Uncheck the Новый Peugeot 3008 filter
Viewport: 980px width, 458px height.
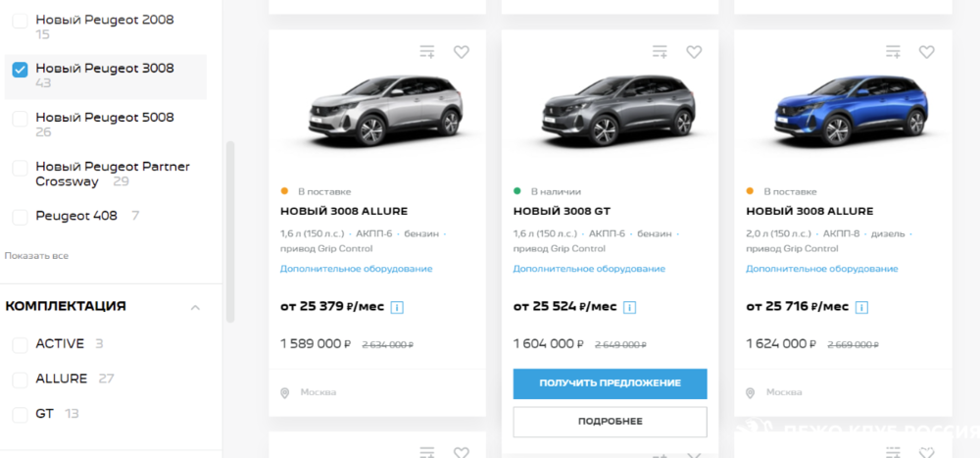point(20,70)
